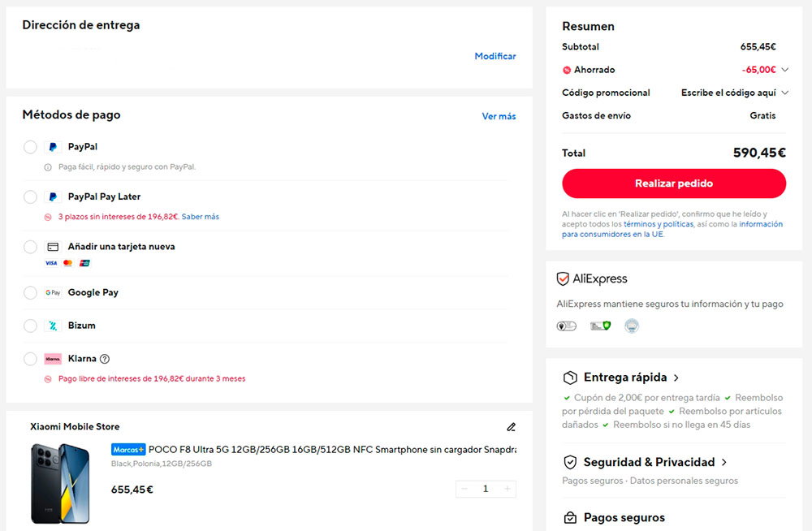
Task: Expand the Ahorrado savings chevron
Action: coord(785,69)
